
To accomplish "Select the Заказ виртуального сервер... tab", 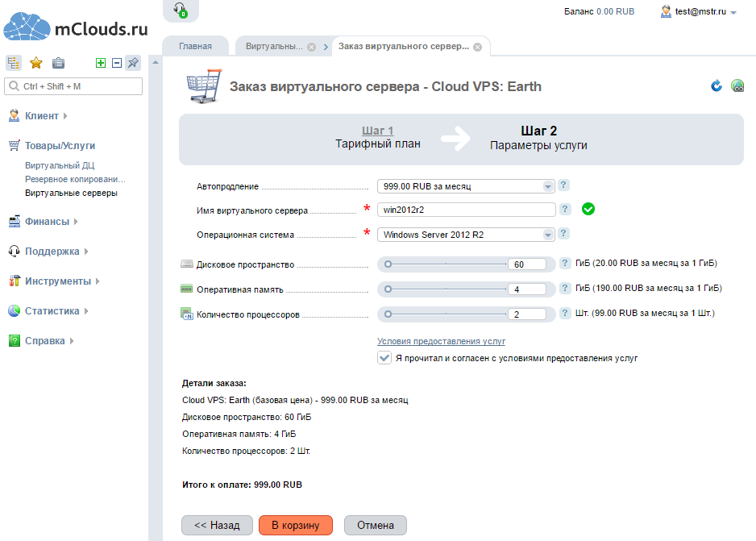I will tap(404, 46).
